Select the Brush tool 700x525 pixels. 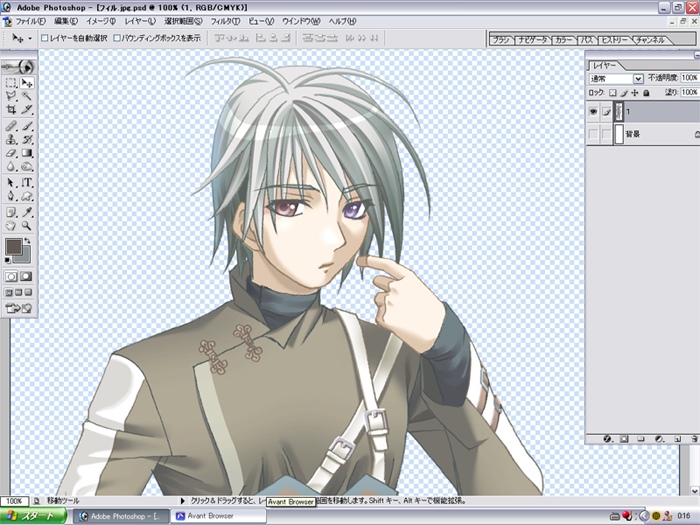click(27, 126)
